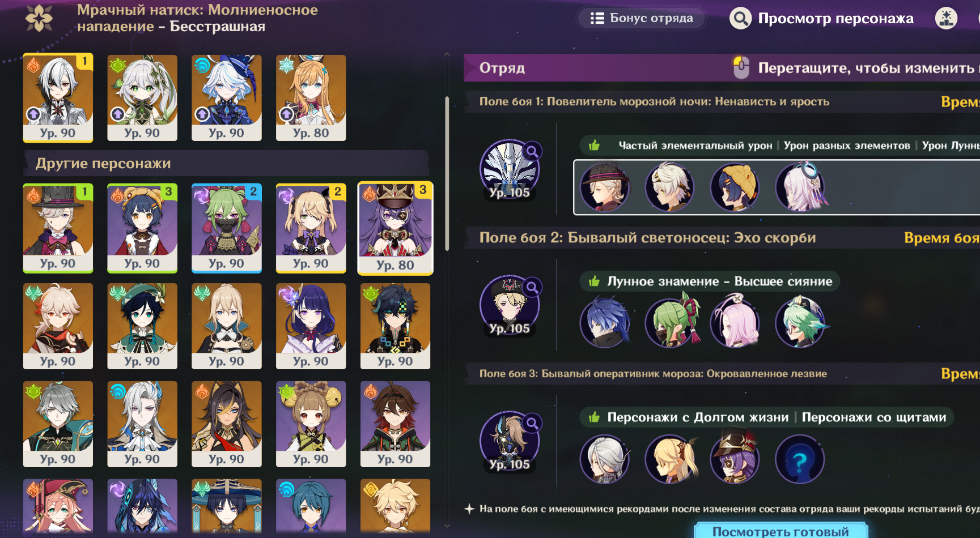This screenshot has width=980, height=538.
Task: Select the selected level 80 purple-haired character
Action: tap(395, 228)
